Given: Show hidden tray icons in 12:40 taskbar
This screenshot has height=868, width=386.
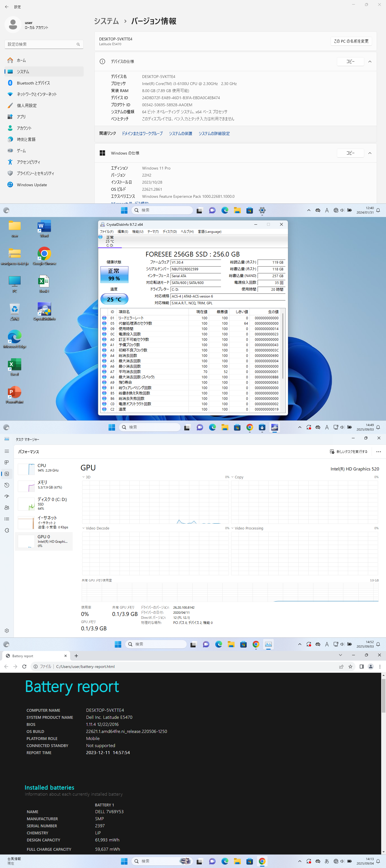Looking at the screenshot, I should coord(309,210).
